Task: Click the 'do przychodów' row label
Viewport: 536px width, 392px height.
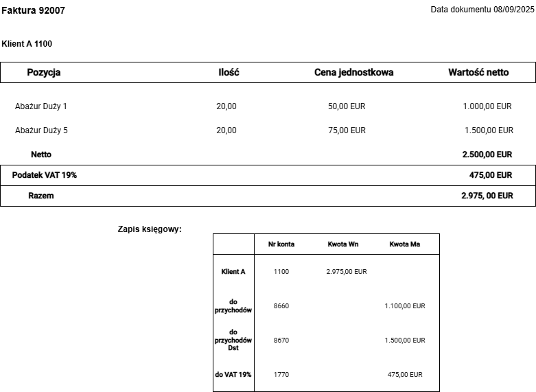Action: (233, 306)
